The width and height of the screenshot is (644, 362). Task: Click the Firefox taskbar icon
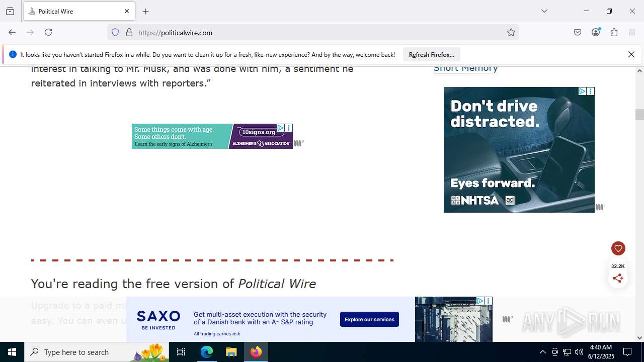pyautogui.click(x=256, y=352)
